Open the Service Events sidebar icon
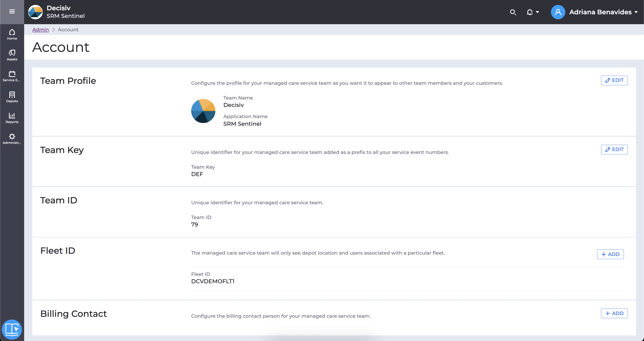This screenshot has width=644, height=341. pos(12,76)
